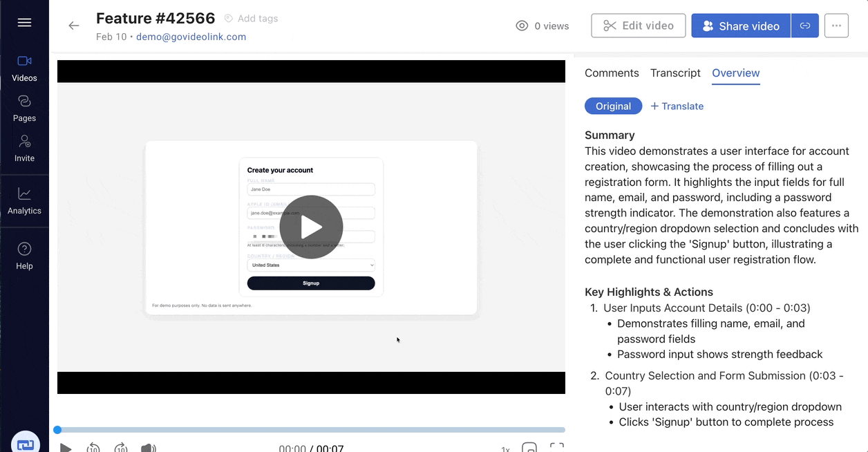The height and width of the screenshot is (452, 868).
Task: Open Help from the sidebar
Action: pos(24,254)
